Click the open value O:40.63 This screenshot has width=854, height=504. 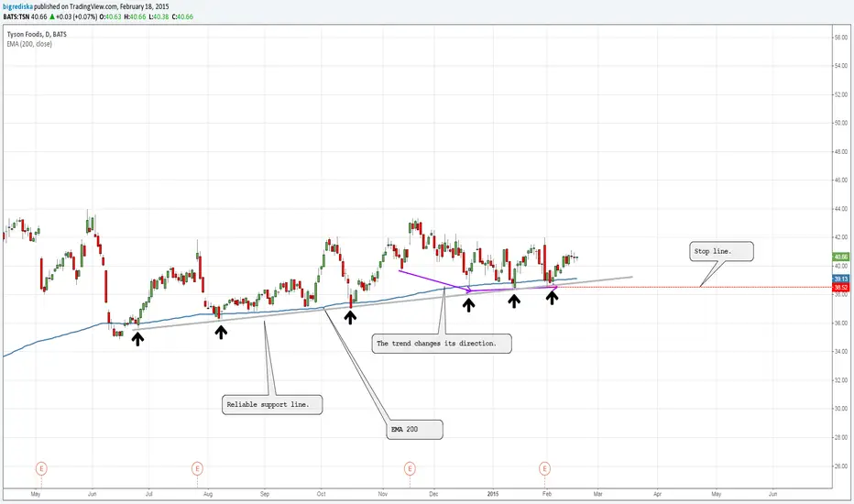click(x=113, y=16)
